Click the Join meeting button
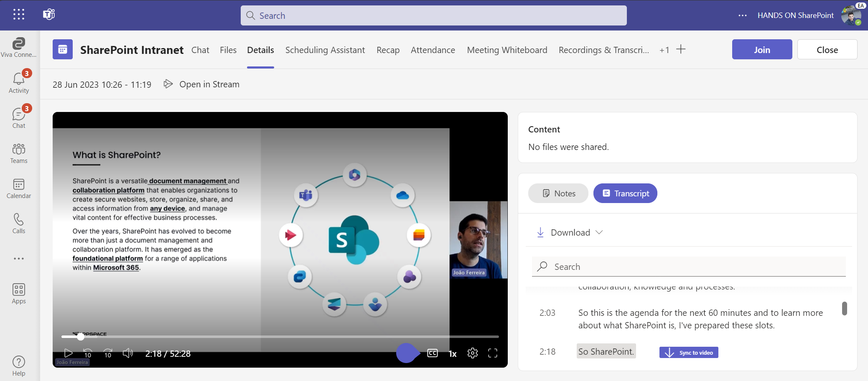868x381 pixels. point(762,49)
